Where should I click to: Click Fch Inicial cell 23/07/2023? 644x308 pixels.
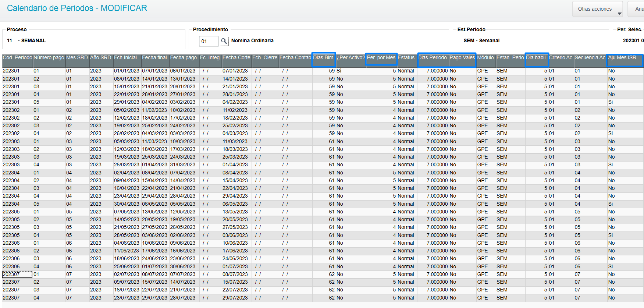tap(127, 298)
